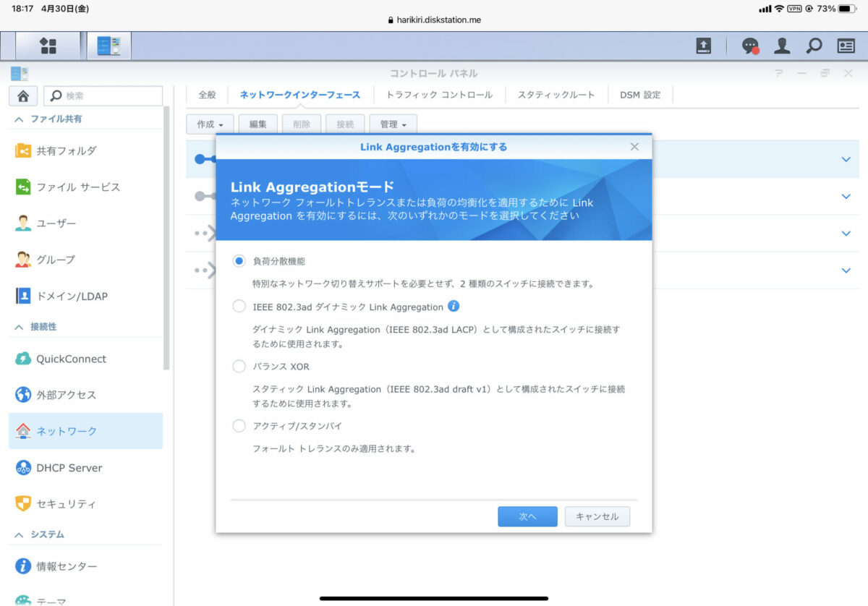Open セキュリティ in the sidebar

[85, 504]
